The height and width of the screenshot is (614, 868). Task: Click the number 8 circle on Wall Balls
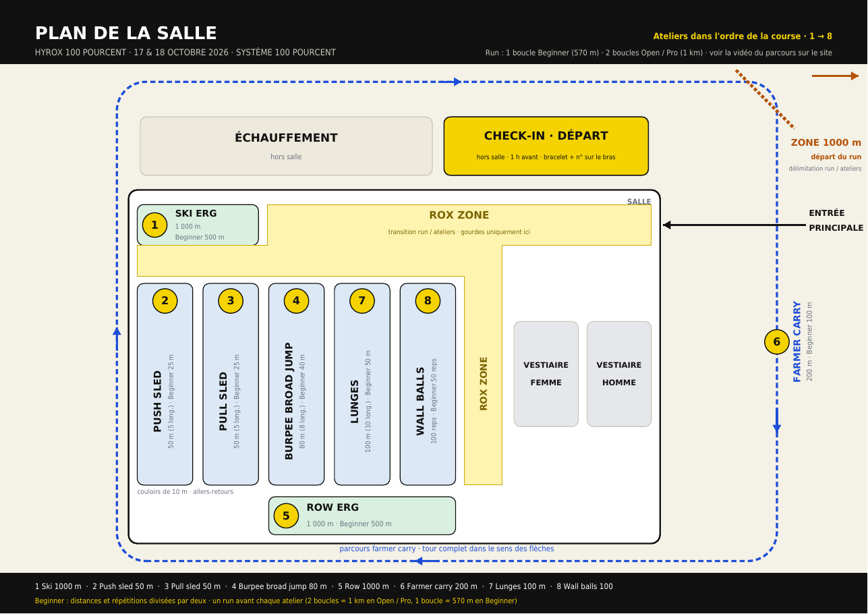428,301
